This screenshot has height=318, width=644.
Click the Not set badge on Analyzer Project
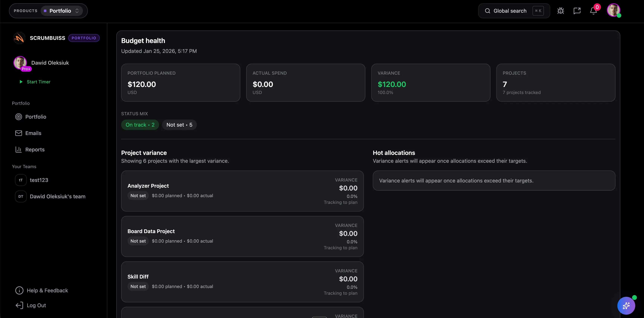click(138, 196)
